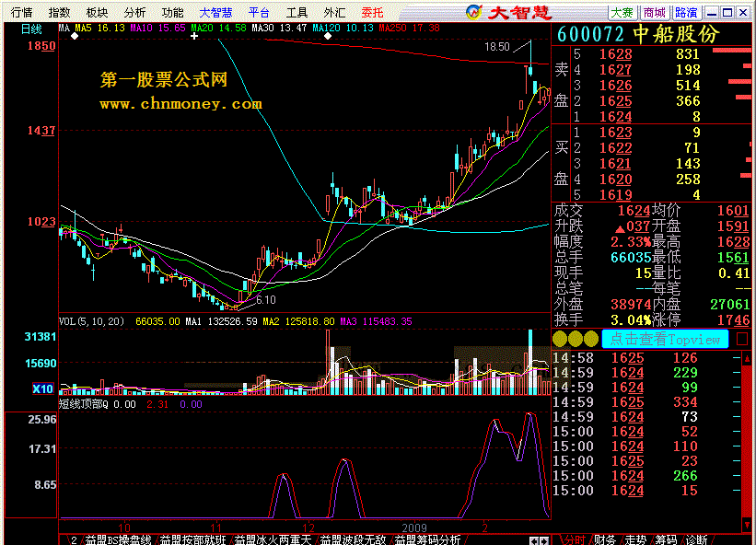The width and height of the screenshot is (756, 545).
Task: Switch to the 益盟按部就班 indicator tab
Action: point(192,539)
